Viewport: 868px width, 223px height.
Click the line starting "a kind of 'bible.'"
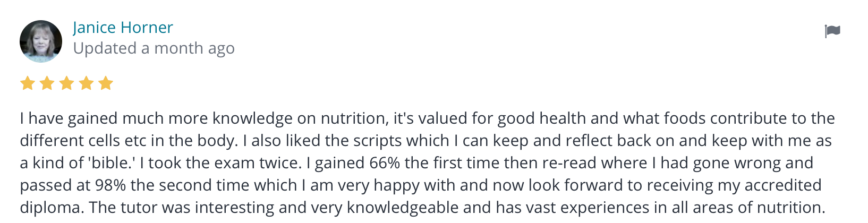coord(416,163)
